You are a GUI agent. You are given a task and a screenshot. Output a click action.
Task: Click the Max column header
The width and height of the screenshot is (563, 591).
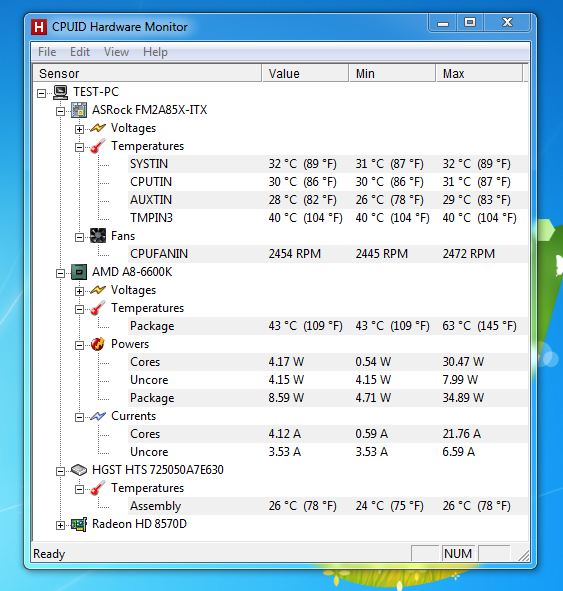479,73
